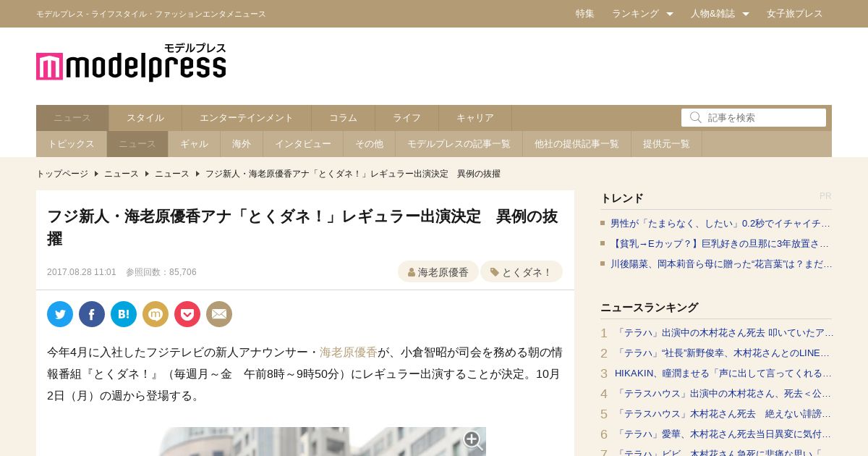Click the 人物&雑誌 menu label

point(712,14)
